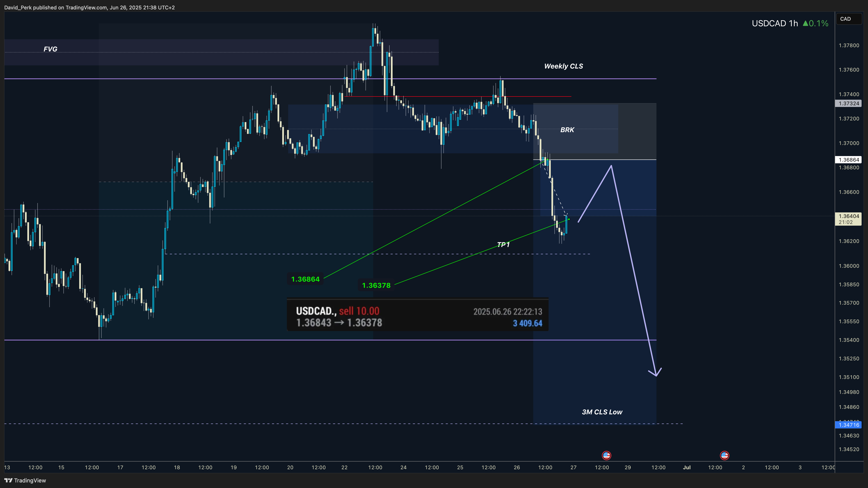Click the 13 date on the time axis
This screenshot has height=488, width=868.
[x=7, y=468]
